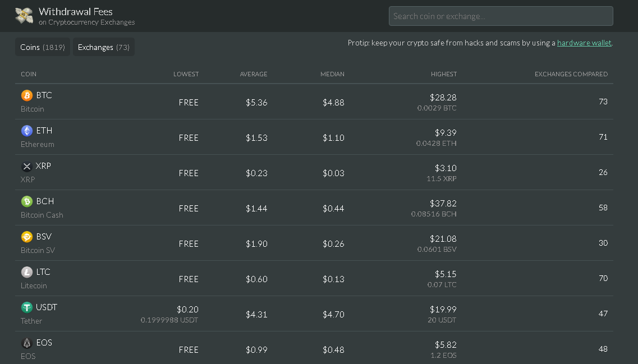Click BTC median fee $4.88
The image size is (638, 364).
point(333,103)
